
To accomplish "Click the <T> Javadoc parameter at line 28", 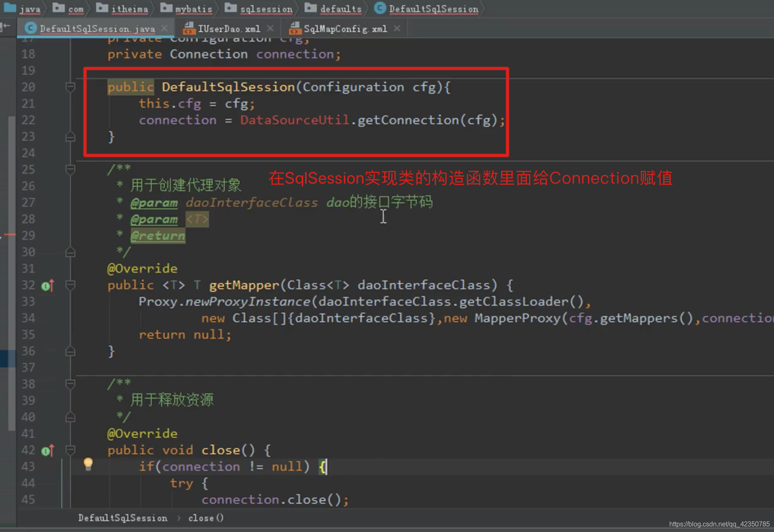I will 197,219.
